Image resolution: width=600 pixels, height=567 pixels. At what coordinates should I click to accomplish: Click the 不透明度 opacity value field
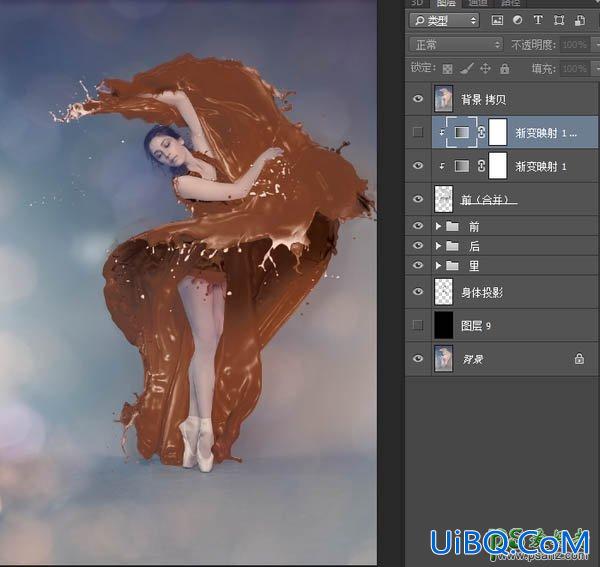(575, 45)
